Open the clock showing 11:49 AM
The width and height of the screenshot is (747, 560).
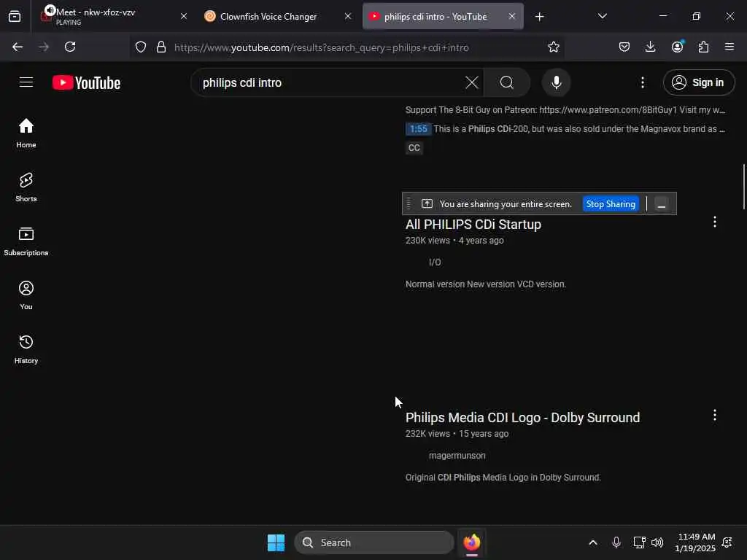click(695, 542)
